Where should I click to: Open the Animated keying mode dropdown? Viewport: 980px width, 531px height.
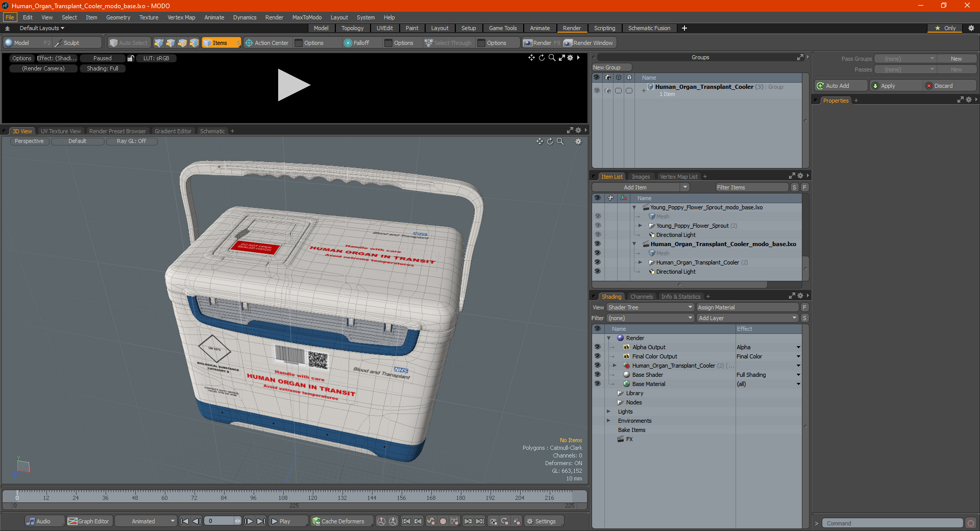click(x=145, y=521)
